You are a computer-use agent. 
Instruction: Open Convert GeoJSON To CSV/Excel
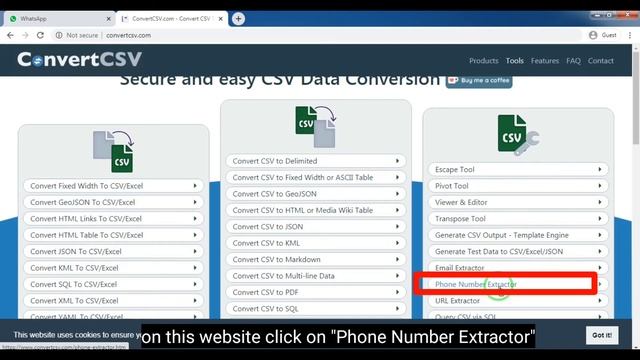[x=113, y=202]
